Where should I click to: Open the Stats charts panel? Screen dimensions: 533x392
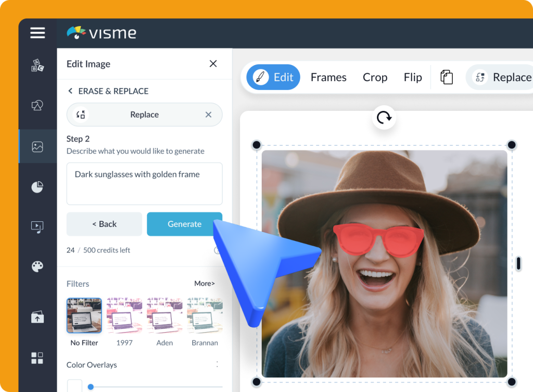coord(37,186)
